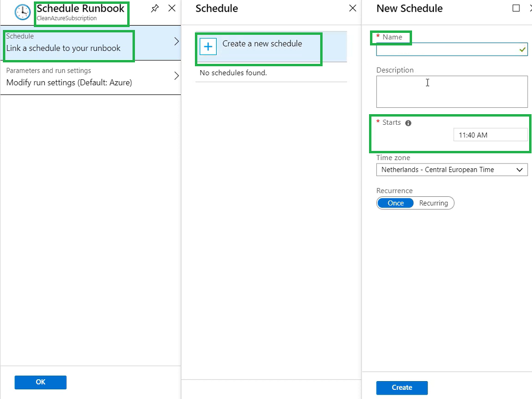
Task: Click the 11:40 AM start time field
Action: [x=490, y=135]
